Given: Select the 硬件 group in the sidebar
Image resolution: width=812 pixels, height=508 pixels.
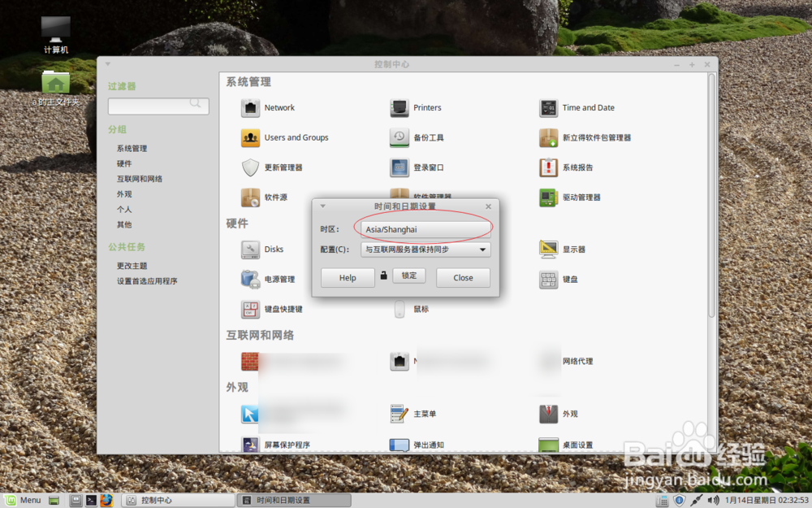Looking at the screenshot, I should [123, 162].
